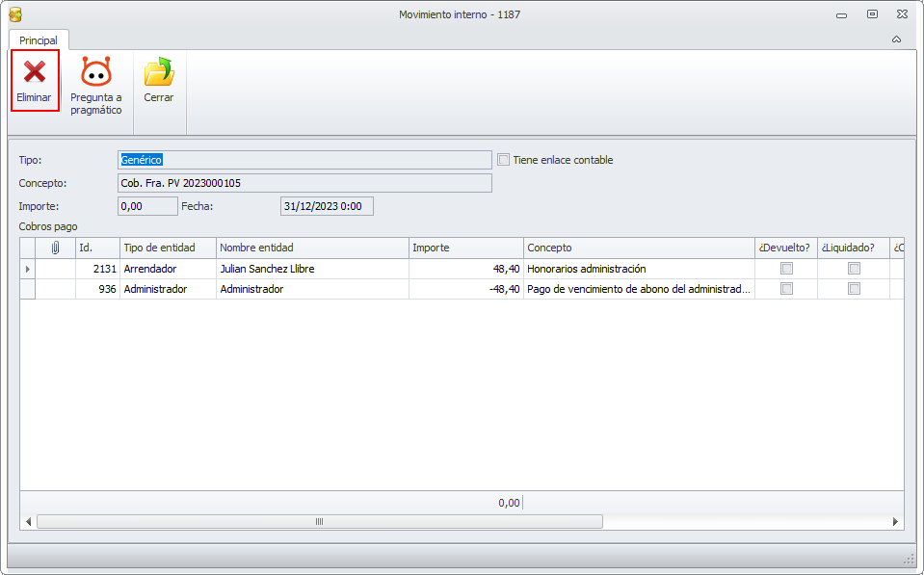Click Importe cell -48,40
This screenshot has height=575, width=924.
[x=466, y=289]
